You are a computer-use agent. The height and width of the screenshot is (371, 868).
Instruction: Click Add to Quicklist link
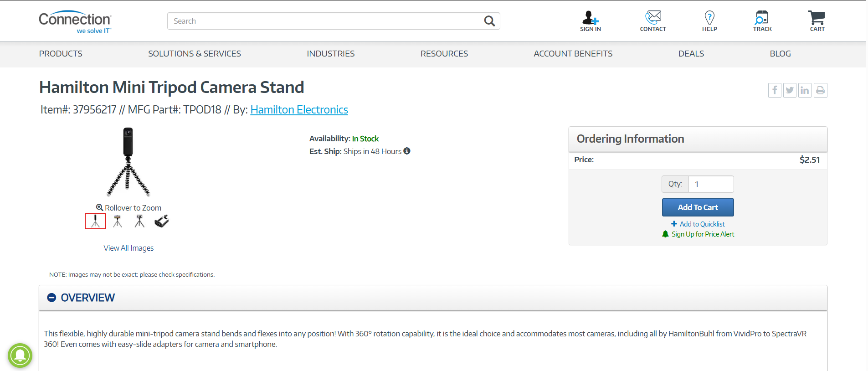[x=702, y=224]
